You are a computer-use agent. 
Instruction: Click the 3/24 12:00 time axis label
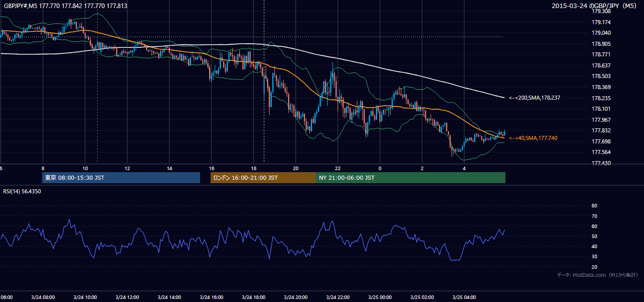click(127, 297)
